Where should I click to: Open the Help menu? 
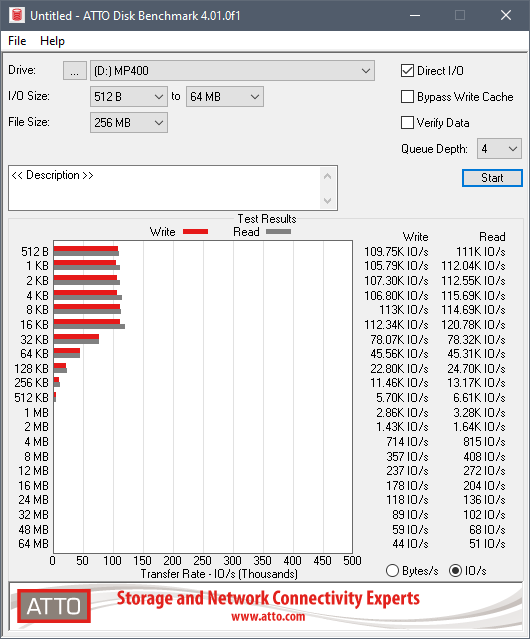click(x=52, y=41)
